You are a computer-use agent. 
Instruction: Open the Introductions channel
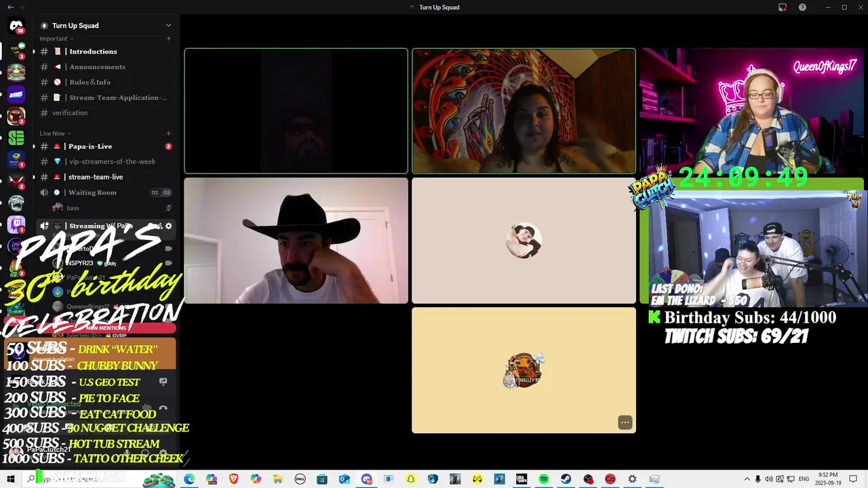point(105,52)
